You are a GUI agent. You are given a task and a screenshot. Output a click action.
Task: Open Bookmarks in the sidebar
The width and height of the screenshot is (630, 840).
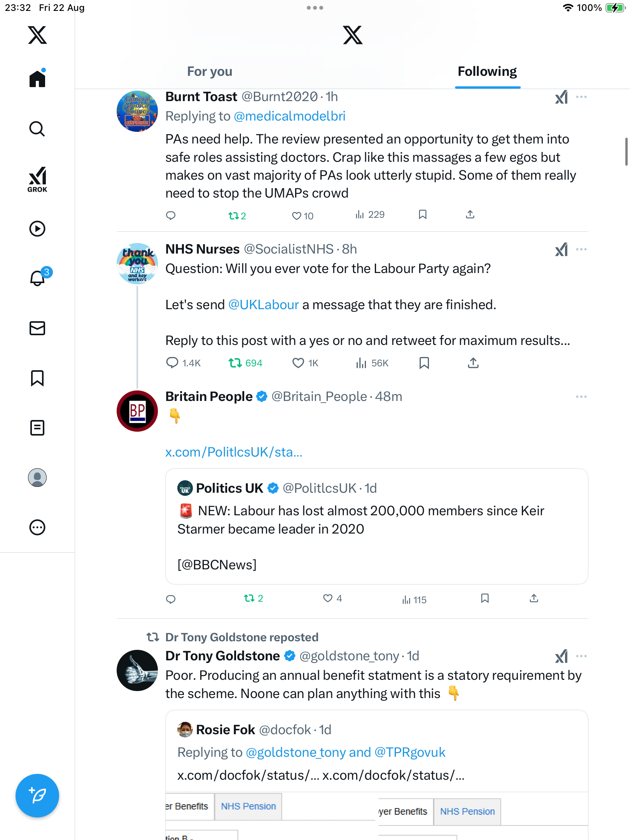[37, 378]
